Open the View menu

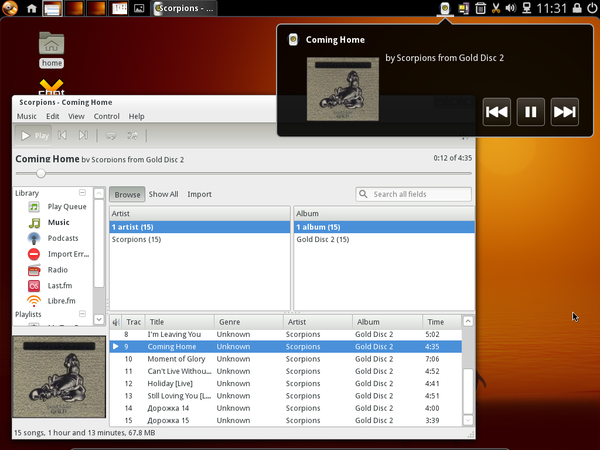click(x=76, y=116)
